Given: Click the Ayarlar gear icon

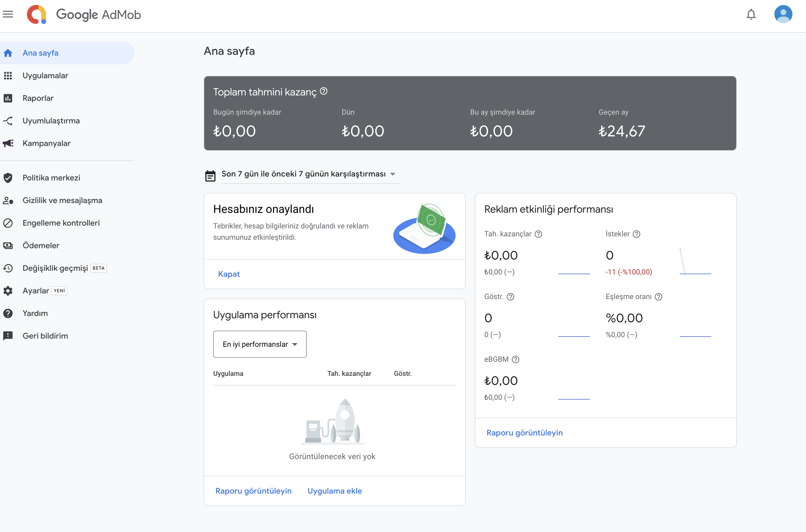Looking at the screenshot, I should click(x=8, y=291).
